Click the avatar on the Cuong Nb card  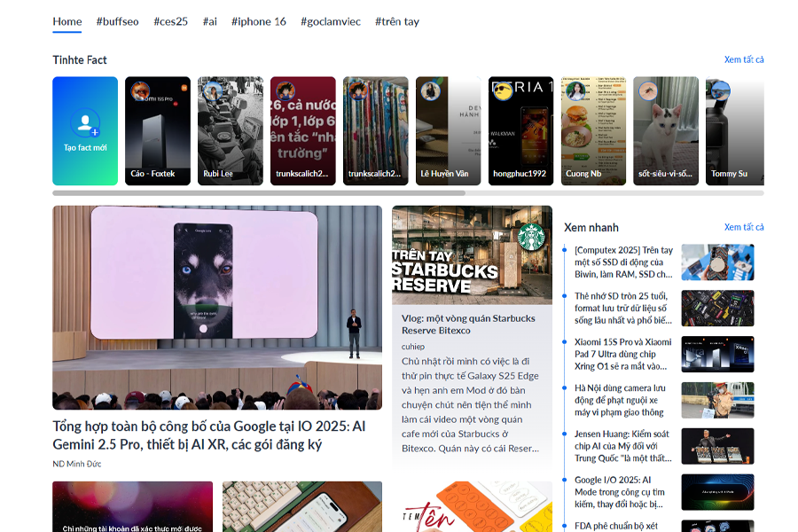point(575,91)
